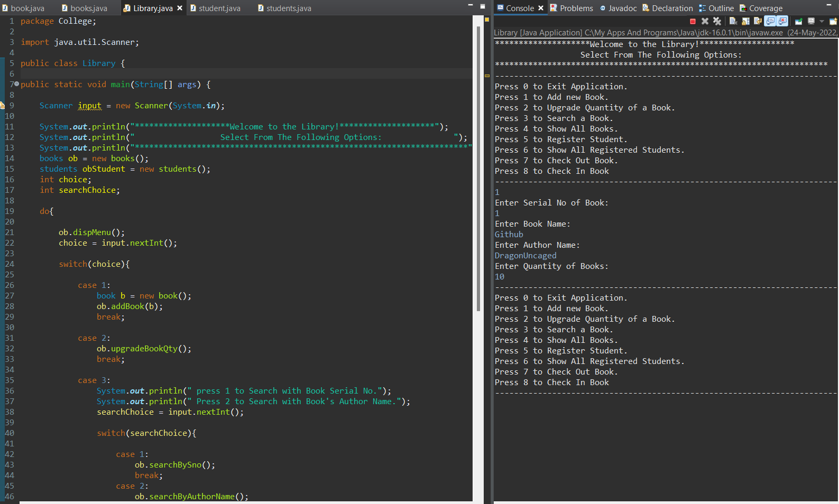The width and height of the screenshot is (839, 504).
Task: Minimize the editor area
Action: pyautogui.click(x=471, y=6)
